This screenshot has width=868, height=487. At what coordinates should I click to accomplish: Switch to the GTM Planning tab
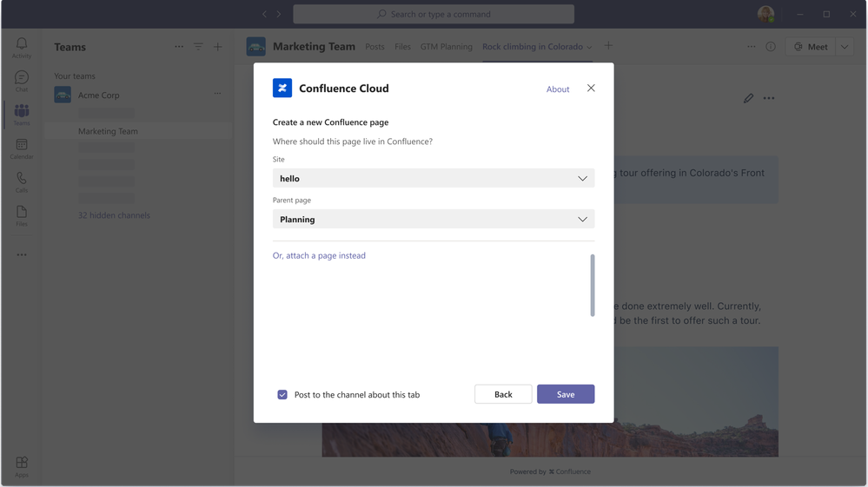point(447,46)
